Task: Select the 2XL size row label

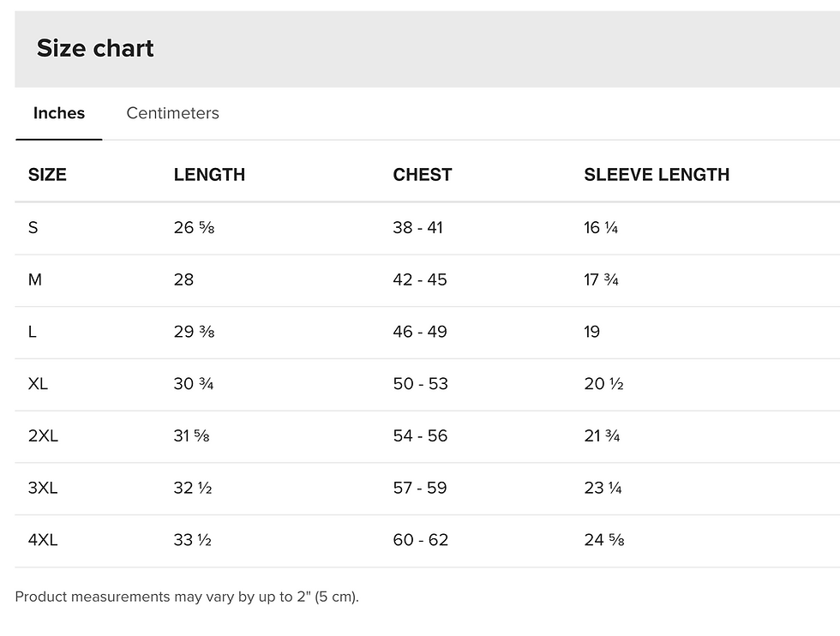Action: point(43,435)
